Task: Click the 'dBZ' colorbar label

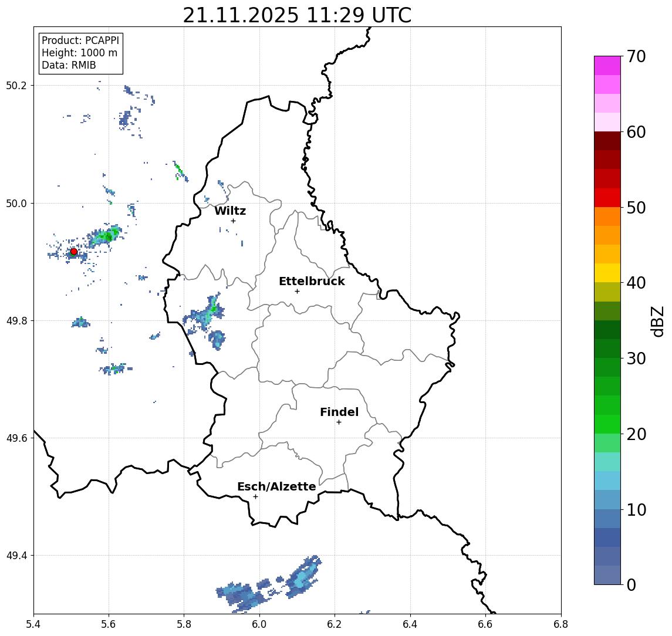Action: 657,321
